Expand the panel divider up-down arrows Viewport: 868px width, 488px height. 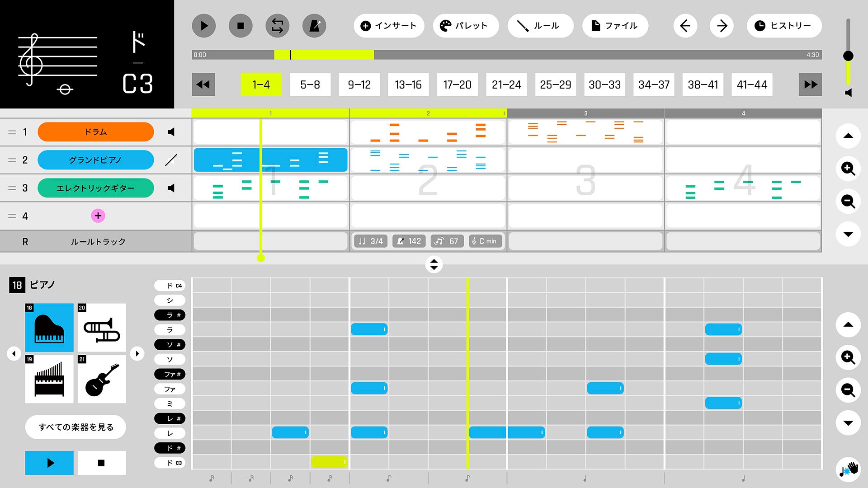[434, 264]
